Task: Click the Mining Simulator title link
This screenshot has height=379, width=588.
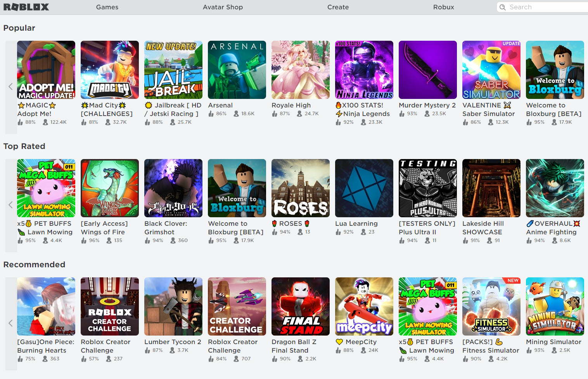Action: click(x=554, y=342)
